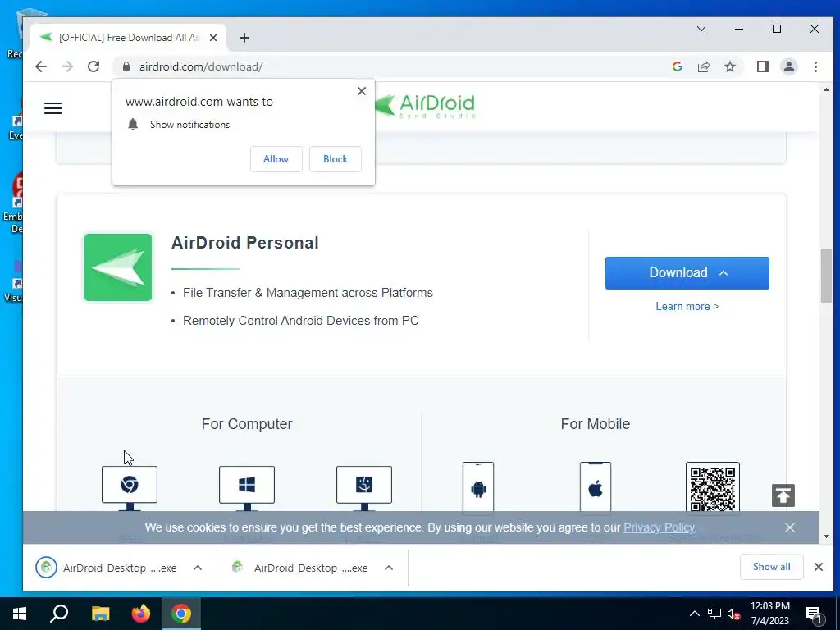Open network status tray icon
Viewport: 840px width, 630px height.
(x=714, y=614)
